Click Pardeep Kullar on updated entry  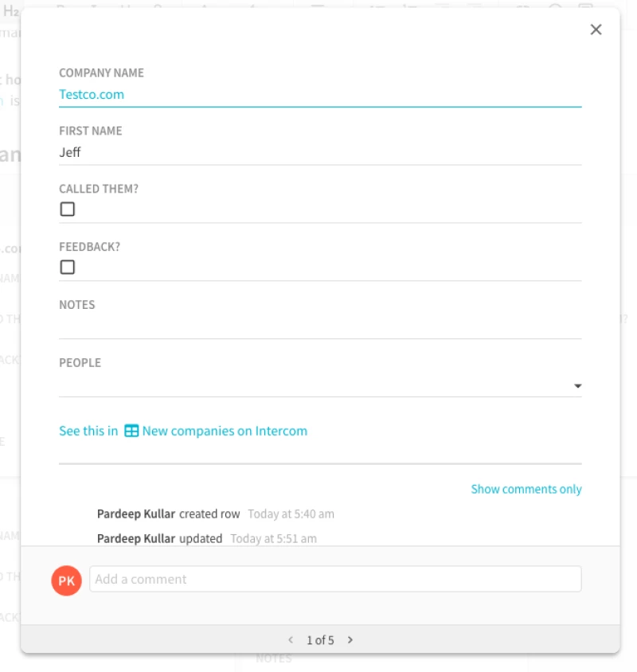coord(136,538)
